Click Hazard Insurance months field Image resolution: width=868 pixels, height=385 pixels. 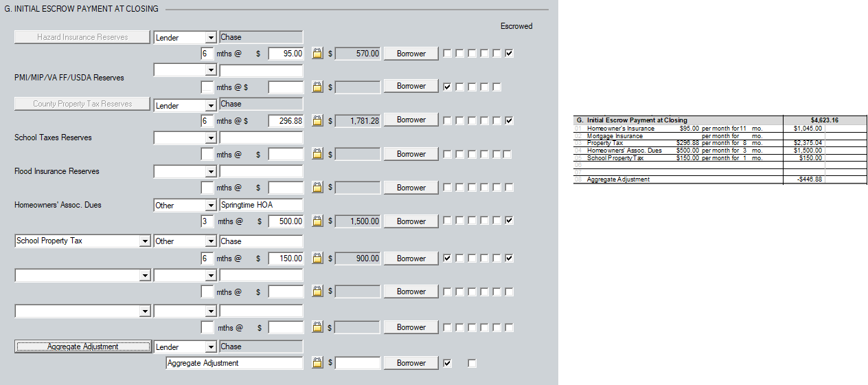coord(207,53)
